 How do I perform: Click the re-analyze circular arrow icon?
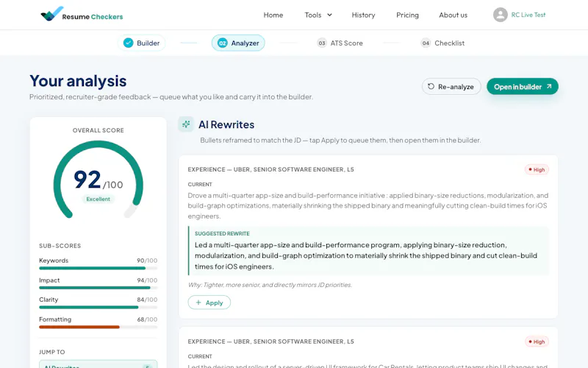431,86
